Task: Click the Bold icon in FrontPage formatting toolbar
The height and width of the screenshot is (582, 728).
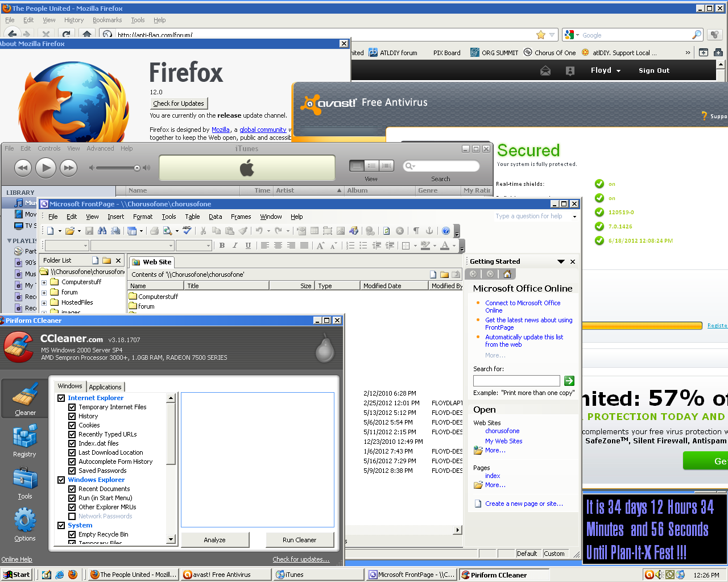Action: tap(222, 246)
